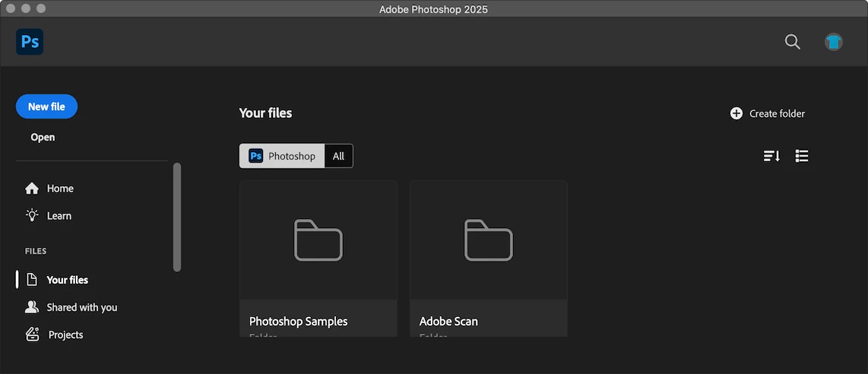Click the New file button
The height and width of the screenshot is (374, 868).
pyautogui.click(x=46, y=106)
